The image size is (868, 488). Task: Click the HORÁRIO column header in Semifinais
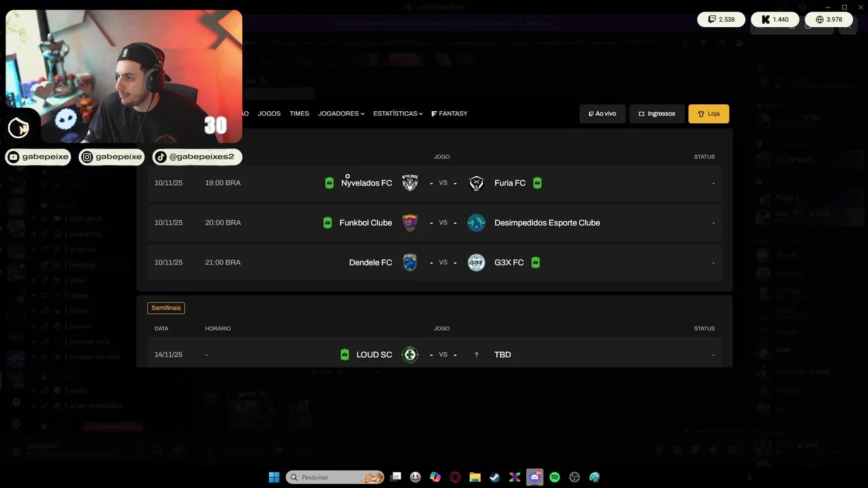[x=218, y=329]
